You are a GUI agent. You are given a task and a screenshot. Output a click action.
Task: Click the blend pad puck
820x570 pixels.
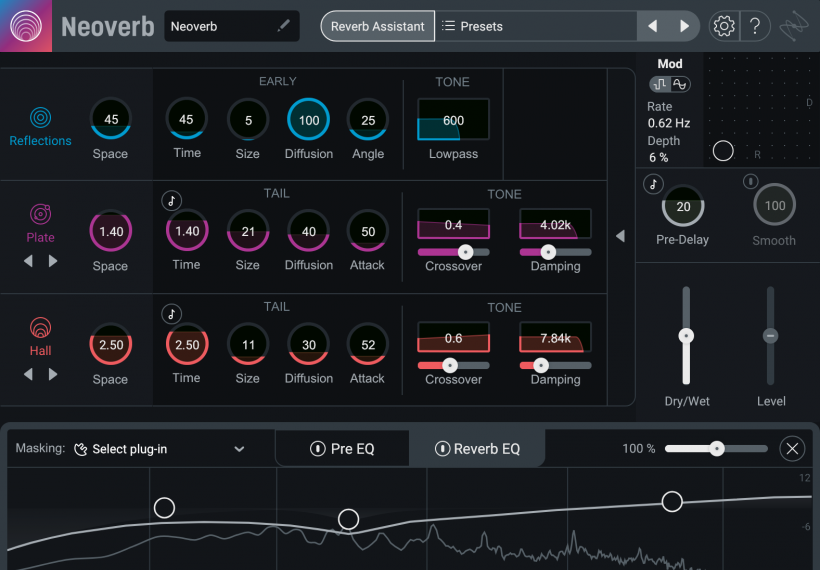pos(723,151)
